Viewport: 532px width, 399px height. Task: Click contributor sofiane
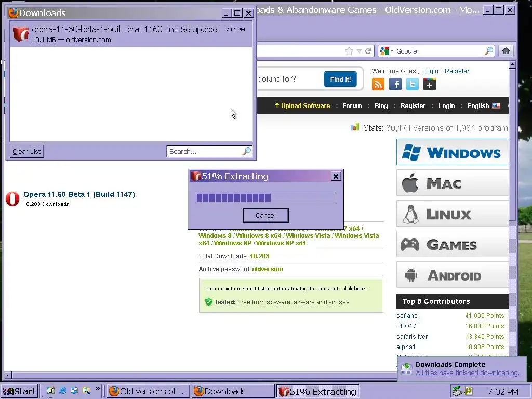coord(407,316)
